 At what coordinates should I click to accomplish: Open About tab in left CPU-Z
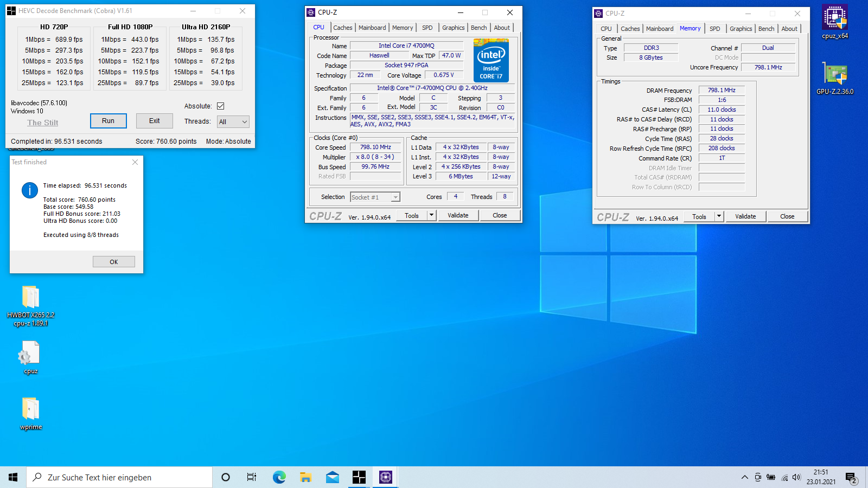pyautogui.click(x=502, y=28)
